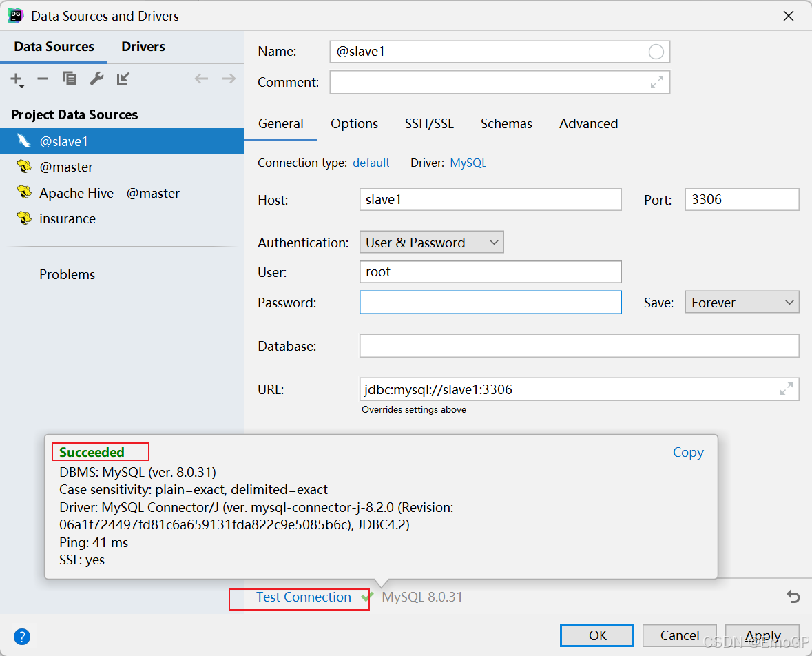Click the revert changes undo icon
This screenshot has height=656, width=812.
[x=793, y=597]
